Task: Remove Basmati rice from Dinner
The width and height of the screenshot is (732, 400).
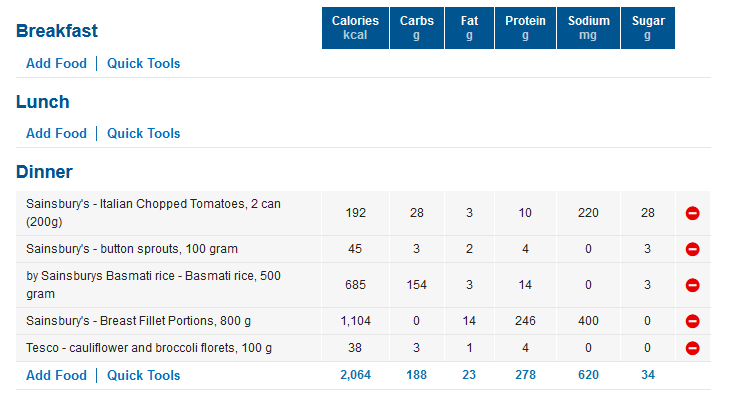Action: [692, 285]
